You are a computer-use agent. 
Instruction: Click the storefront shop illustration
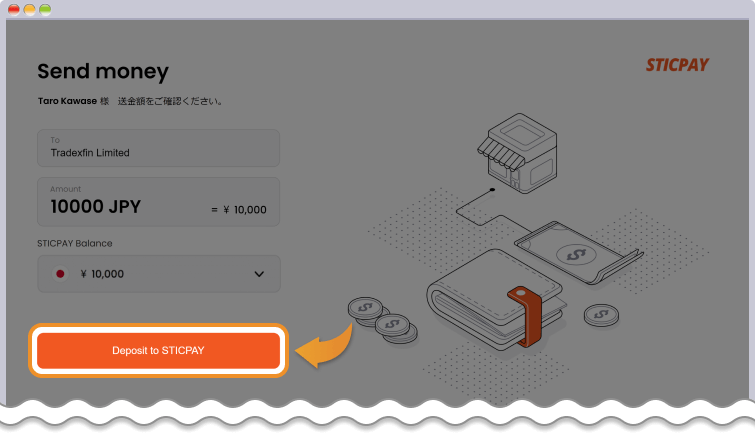pos(514,157)
